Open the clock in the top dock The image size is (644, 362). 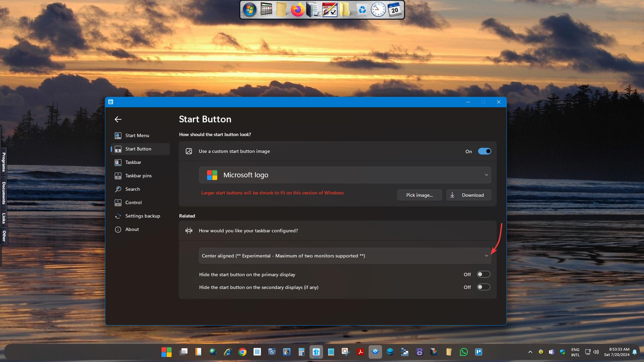tap(378, 10)
